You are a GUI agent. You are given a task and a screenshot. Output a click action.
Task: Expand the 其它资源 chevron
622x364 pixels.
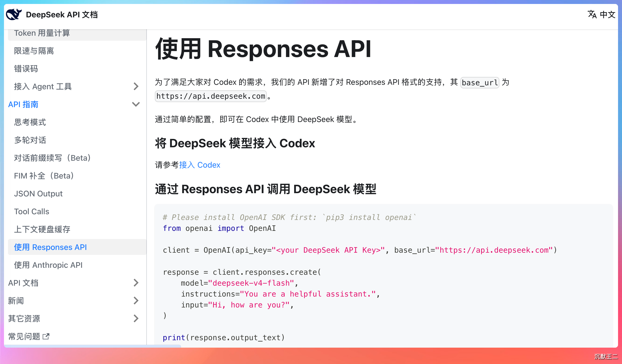pos(136,318)
